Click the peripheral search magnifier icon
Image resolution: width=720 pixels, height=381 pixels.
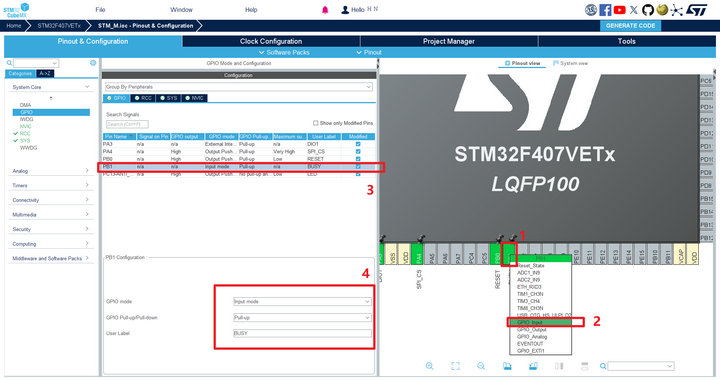coord(9,63)
